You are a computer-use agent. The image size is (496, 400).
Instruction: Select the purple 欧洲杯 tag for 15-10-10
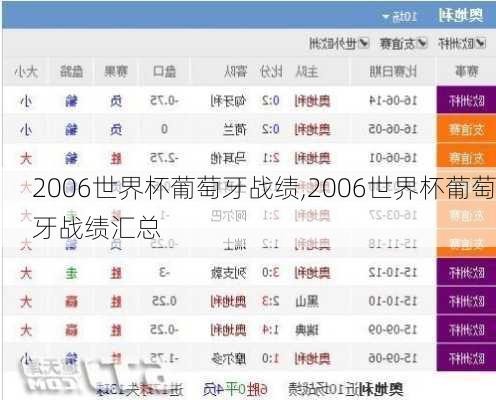[466, 301]
